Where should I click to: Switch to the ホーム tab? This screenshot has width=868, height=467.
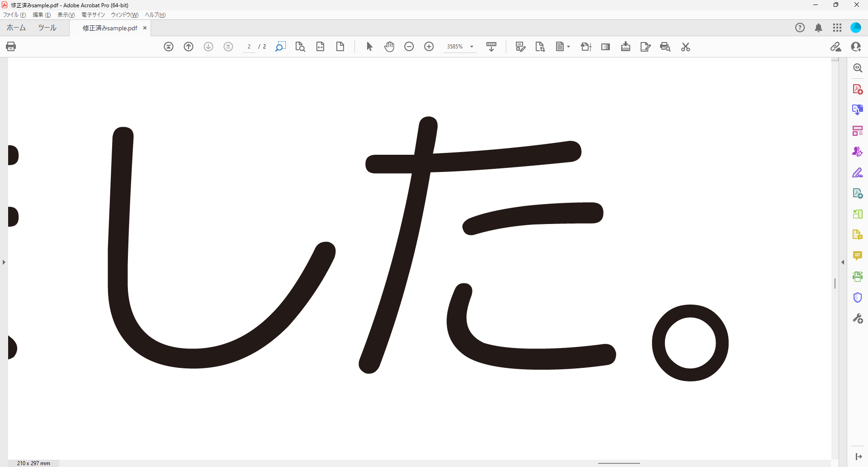click(x=16, y=28)
